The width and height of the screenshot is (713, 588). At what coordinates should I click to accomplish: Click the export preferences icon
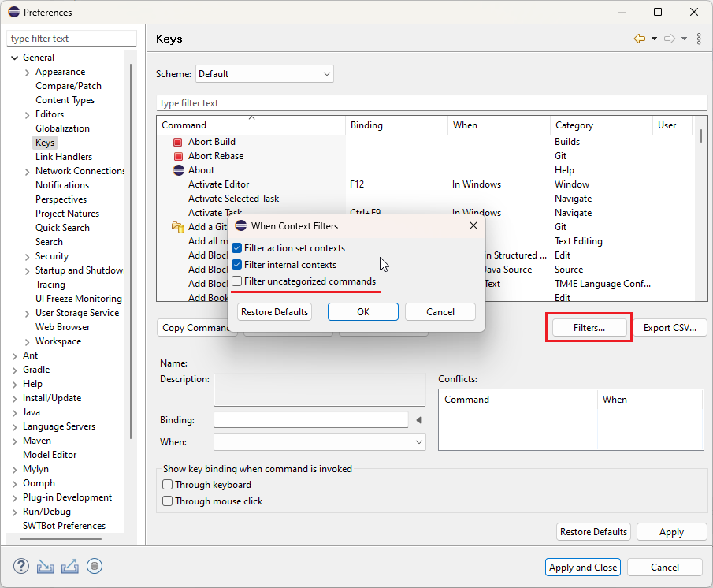click(70, 566)
